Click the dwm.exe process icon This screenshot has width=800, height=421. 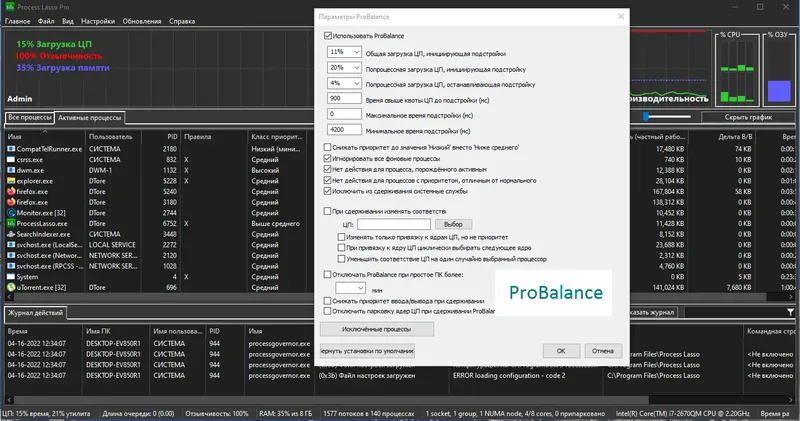pyautogui.click(x=11, y=170)
